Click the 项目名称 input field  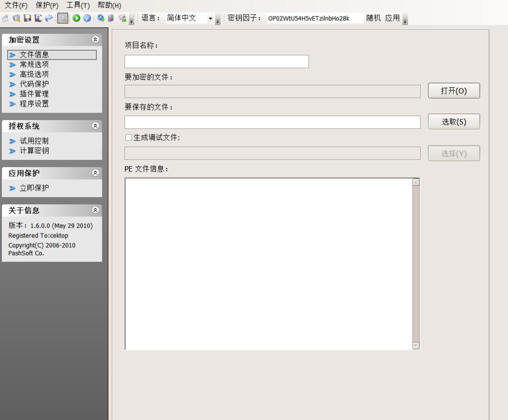[216, 61]
